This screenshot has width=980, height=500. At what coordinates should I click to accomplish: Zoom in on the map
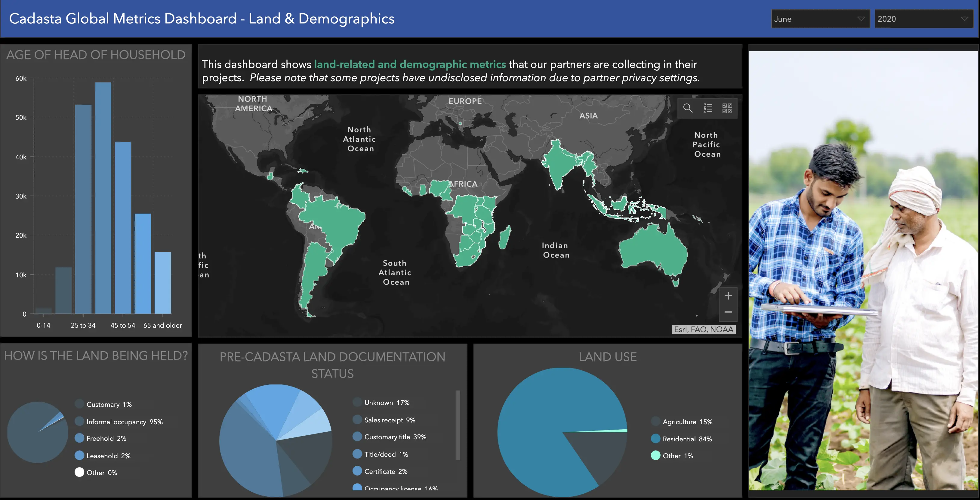[x=728, y=296]
